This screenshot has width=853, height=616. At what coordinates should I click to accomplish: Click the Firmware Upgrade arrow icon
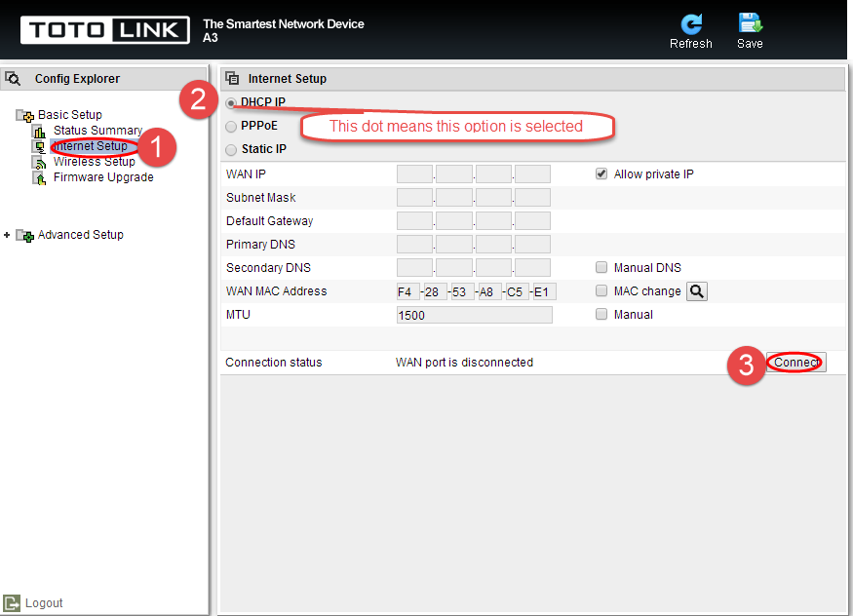(39, 177)
